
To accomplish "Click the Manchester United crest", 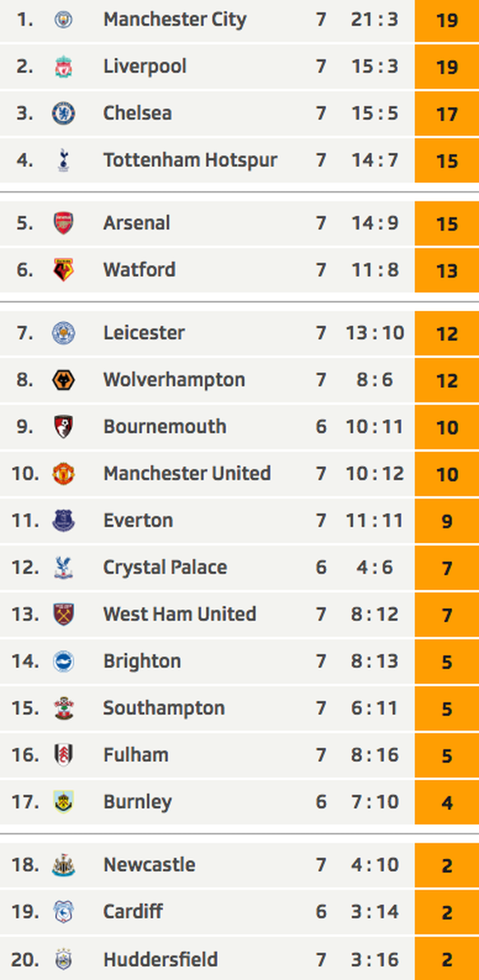I will tap(63, 473).
